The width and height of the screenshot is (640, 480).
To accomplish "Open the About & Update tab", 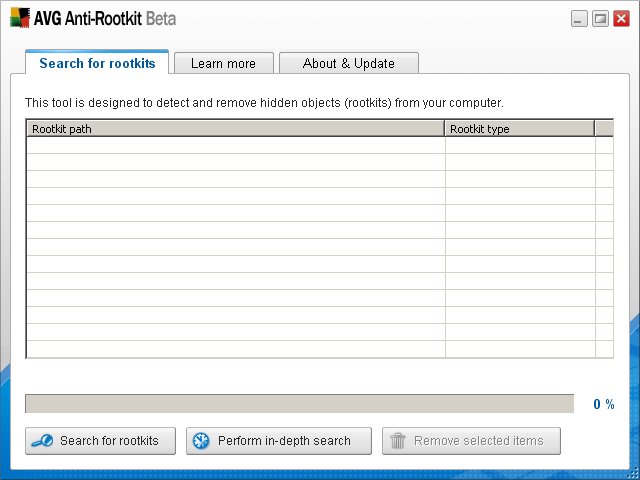I will [349, 63].
